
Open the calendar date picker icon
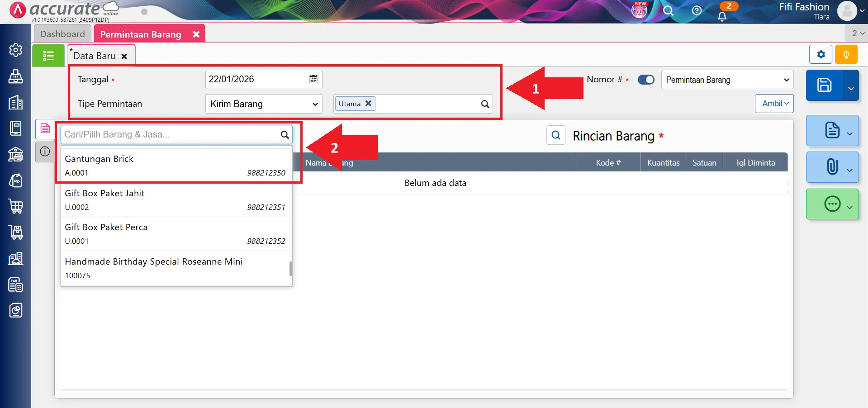click(313, 80)
